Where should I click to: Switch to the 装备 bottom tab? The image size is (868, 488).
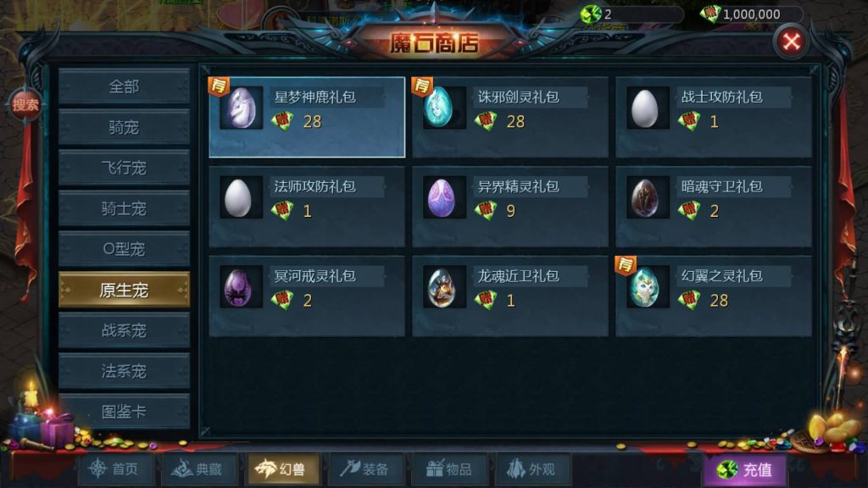365,469
